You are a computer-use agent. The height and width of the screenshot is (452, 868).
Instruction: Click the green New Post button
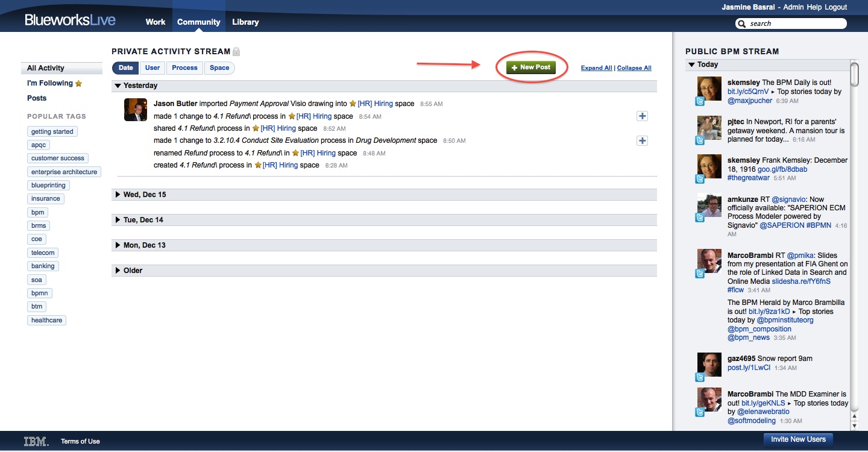coord(530,67)
